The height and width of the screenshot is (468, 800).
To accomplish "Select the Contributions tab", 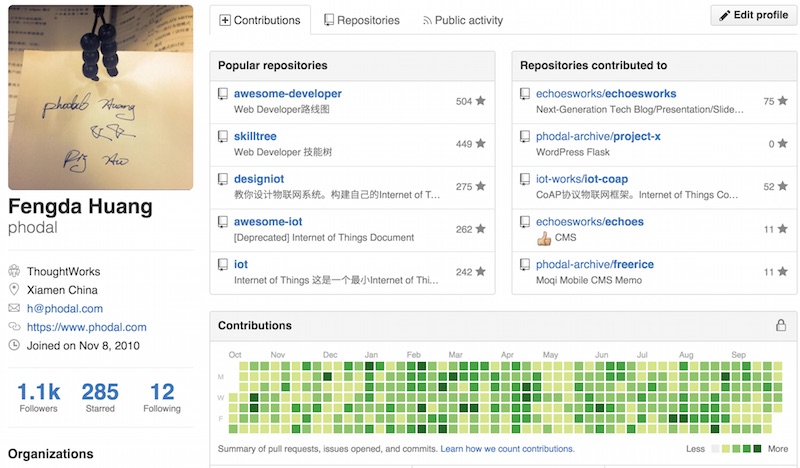I will [260, 20].
